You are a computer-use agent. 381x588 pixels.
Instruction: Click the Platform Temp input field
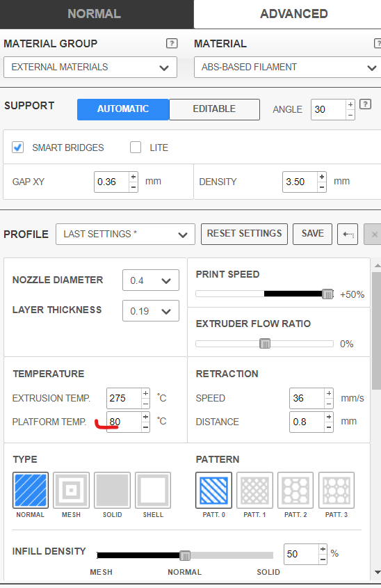coord(124,422)
